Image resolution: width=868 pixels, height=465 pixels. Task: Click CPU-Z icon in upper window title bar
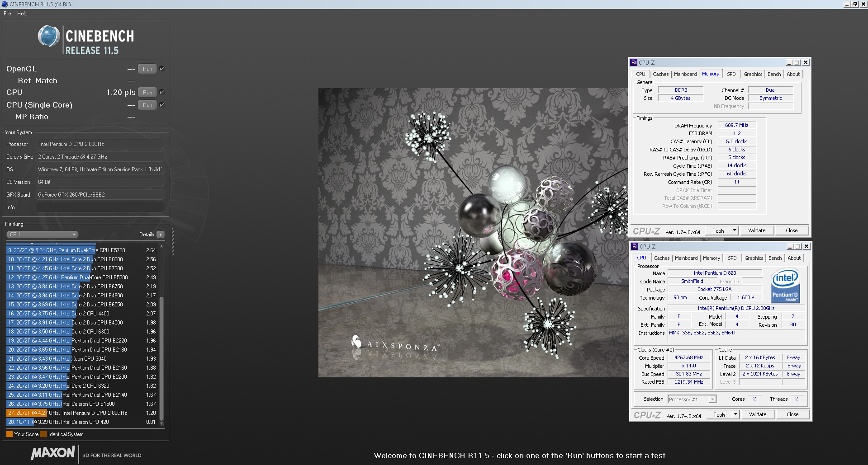point(634,62)
